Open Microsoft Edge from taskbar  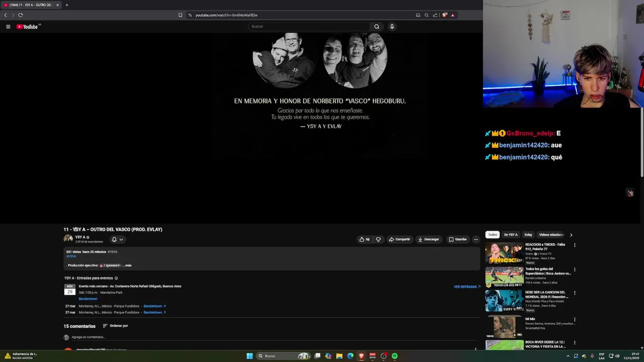350,356
